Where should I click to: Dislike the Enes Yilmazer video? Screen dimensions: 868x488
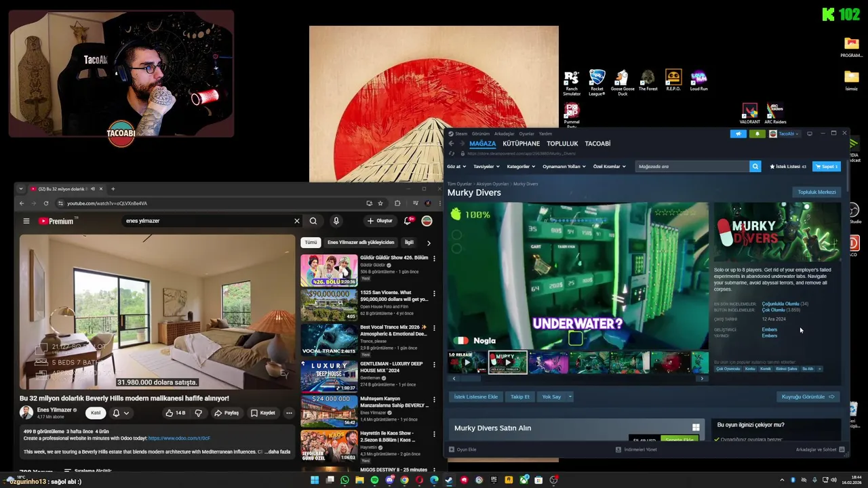[x=199, y=413]
